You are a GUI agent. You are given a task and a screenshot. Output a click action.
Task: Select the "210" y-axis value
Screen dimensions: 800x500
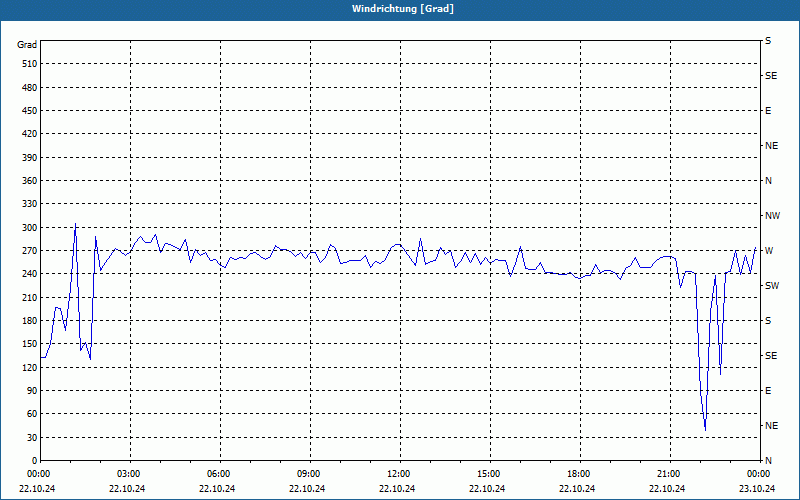pos(30,297)
